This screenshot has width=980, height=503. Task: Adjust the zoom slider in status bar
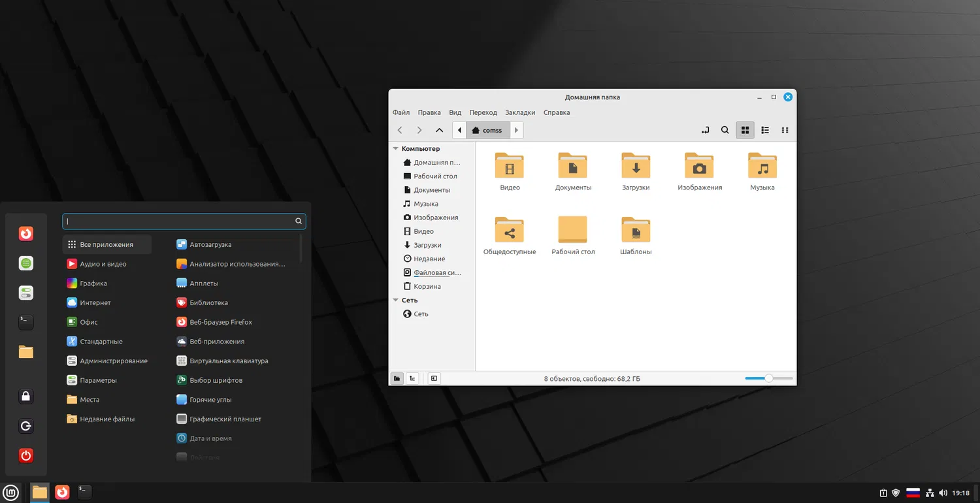pos(769,378)
